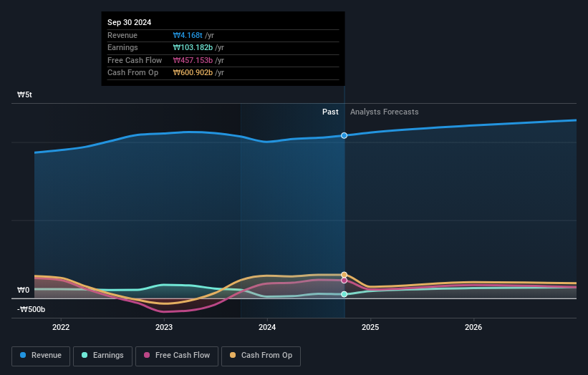Image resolution: width=588 pixels, height=375 pixels.
Task: Click the teal Earnings data point marker
Action: coord(344,294)
